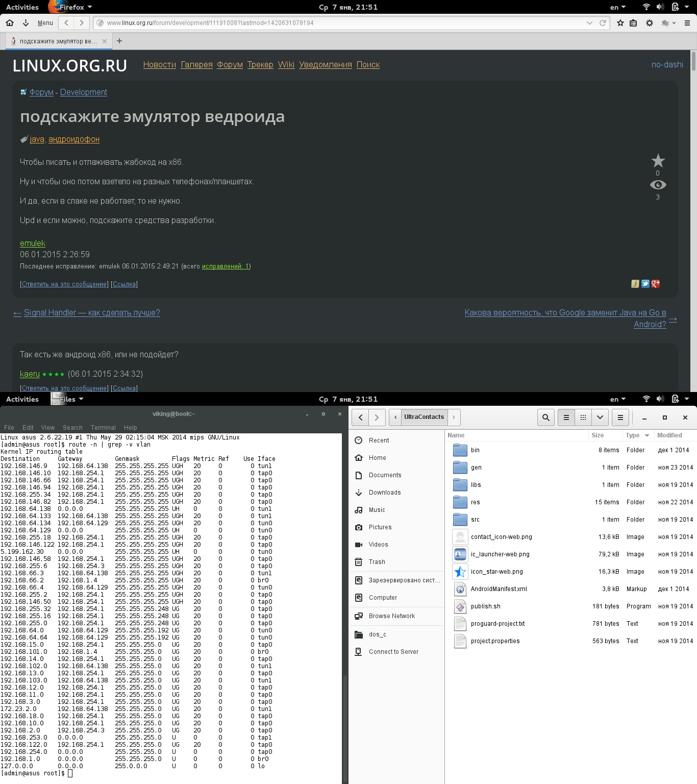Viewport: 697px width, 784px height.
Task: Open the 'en' keyboard layout menu
Action: coord(618,7)
